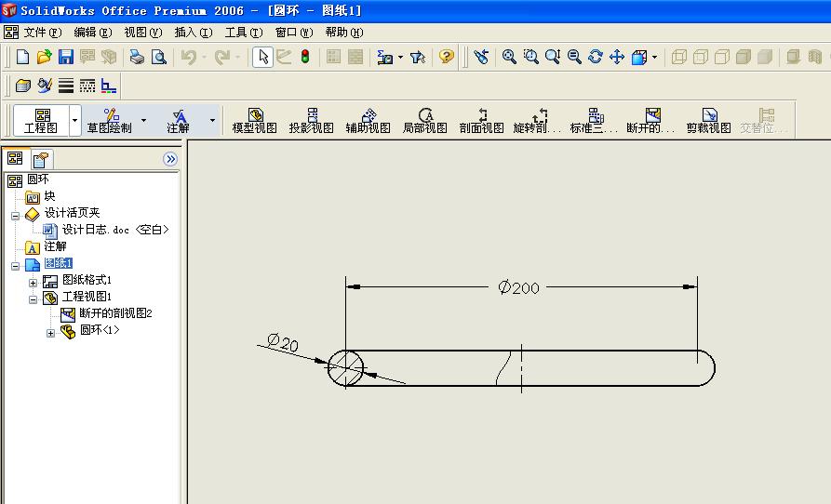The height and width of the screenshot is (504, 831).
Task: Select the 圆环 root tree item
Action: tap(38, 179)
